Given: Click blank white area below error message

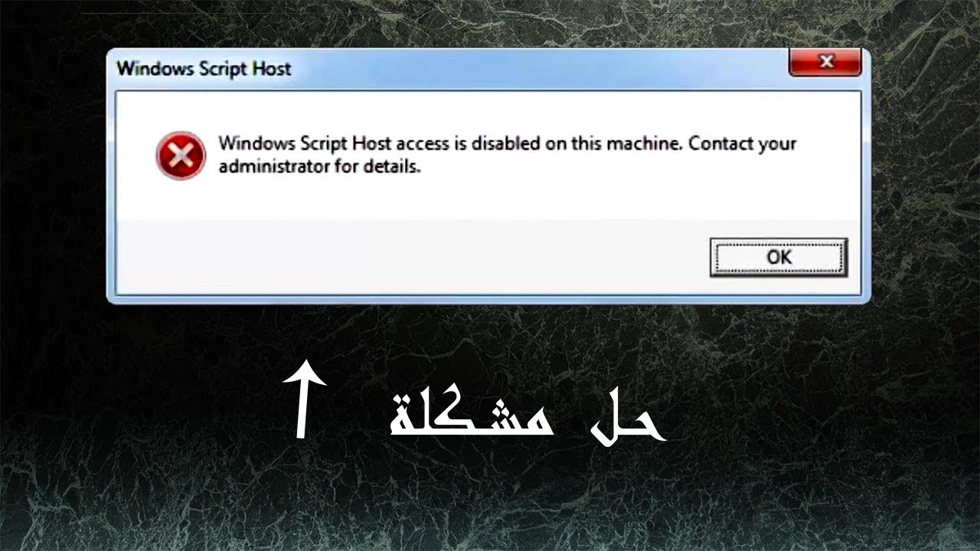Looking at the screenshot, I should click(x=490, y=199).
